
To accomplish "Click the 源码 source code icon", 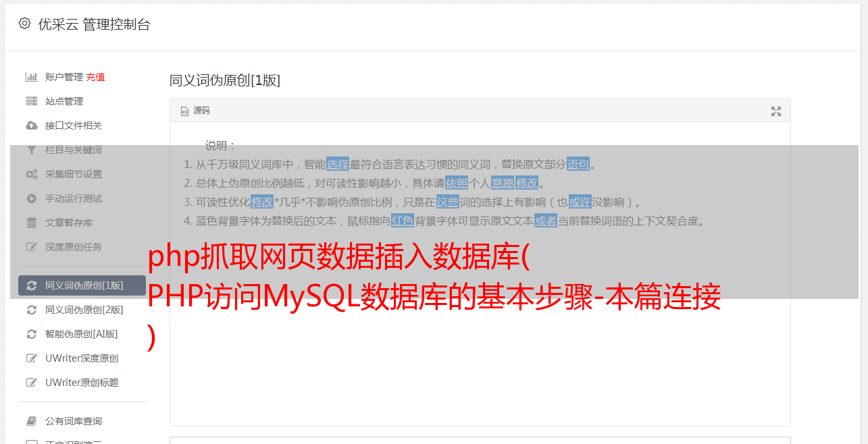I will pos(184,111).
